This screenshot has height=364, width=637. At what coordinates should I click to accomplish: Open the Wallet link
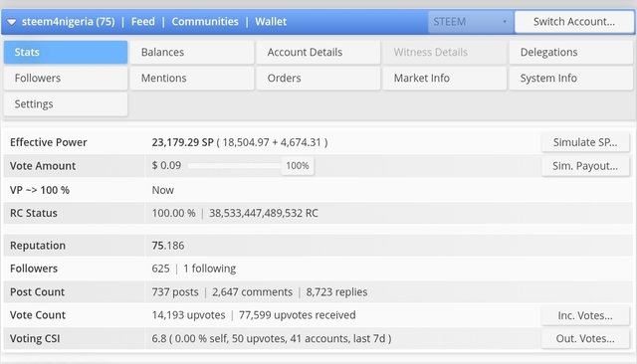pos(271,22)
